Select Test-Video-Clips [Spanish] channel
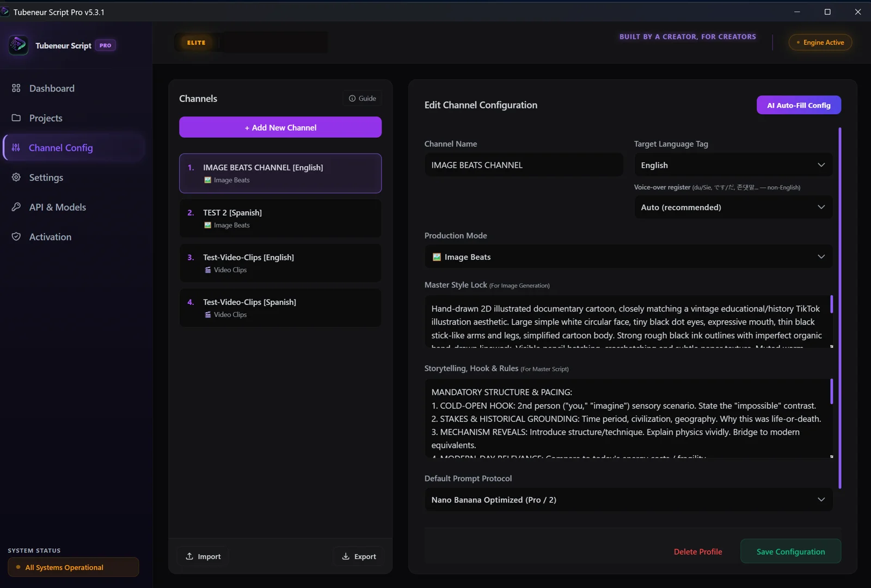Image resolution: width=871 pixels, height=588 pixels. (x=280, y=308)
